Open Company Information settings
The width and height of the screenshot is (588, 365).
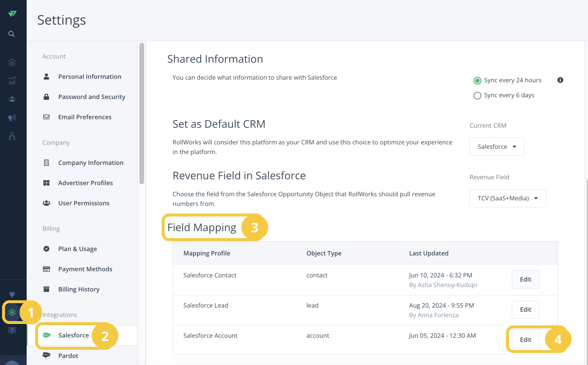(x=91, y=163)
